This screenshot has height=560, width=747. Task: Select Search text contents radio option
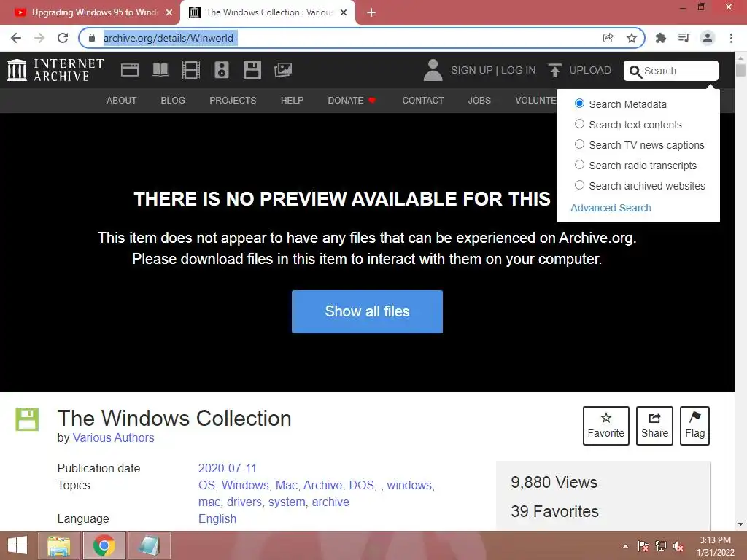click(579, 124)
